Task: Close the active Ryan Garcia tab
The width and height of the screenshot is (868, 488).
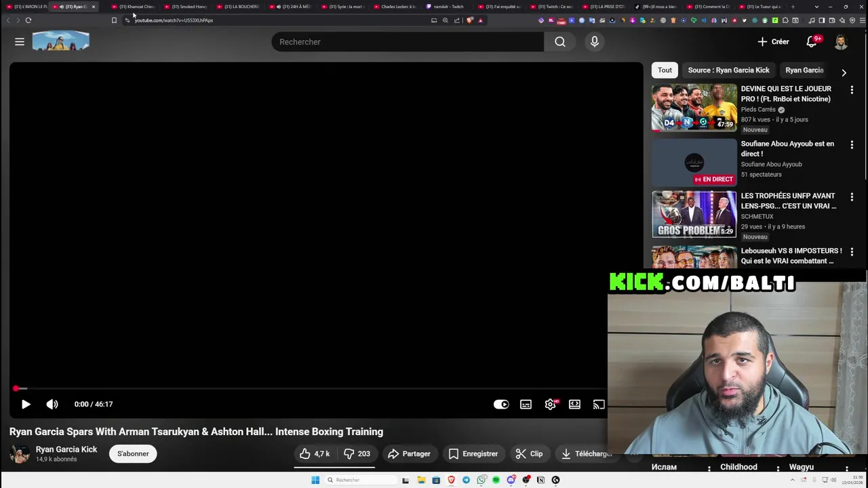Action: [94, 7]
